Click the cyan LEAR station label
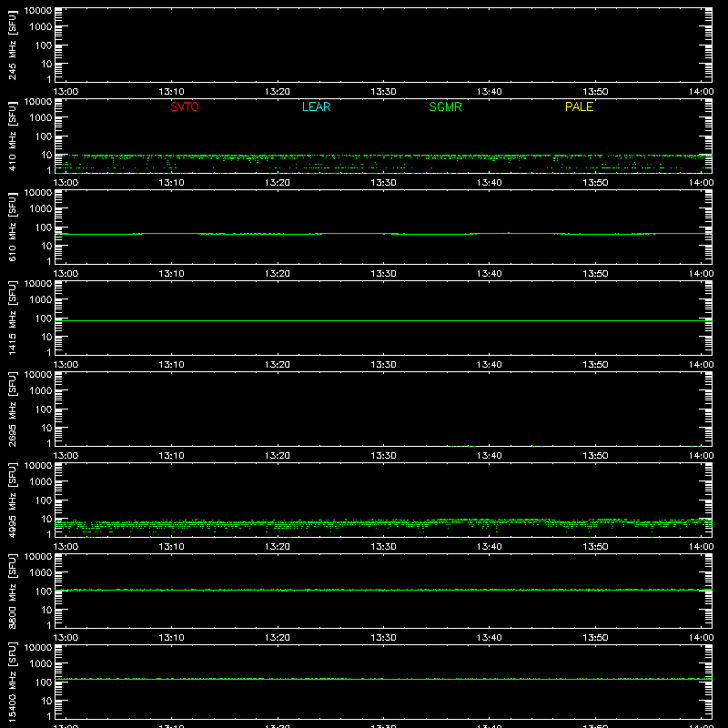 (x=316, y=106)
